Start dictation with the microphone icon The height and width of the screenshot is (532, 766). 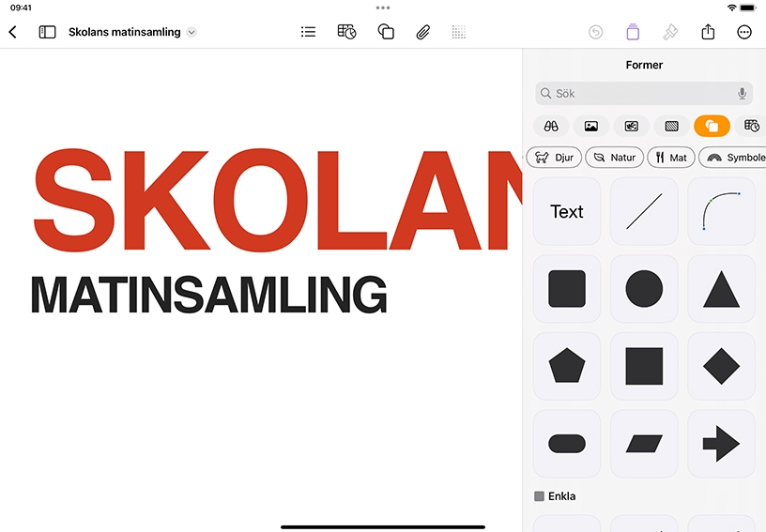click(742, 93)
